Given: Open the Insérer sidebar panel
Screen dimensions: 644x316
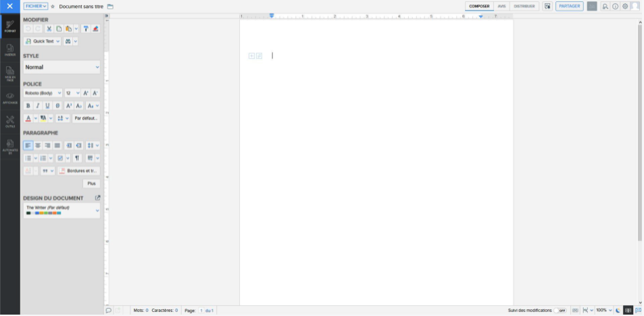Looking at the screenshot, I should click(10, 49).
